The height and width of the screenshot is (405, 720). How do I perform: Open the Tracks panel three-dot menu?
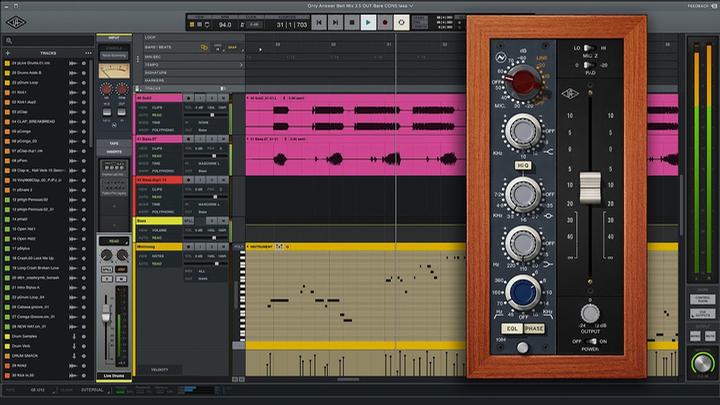click(x=88, y=53)
